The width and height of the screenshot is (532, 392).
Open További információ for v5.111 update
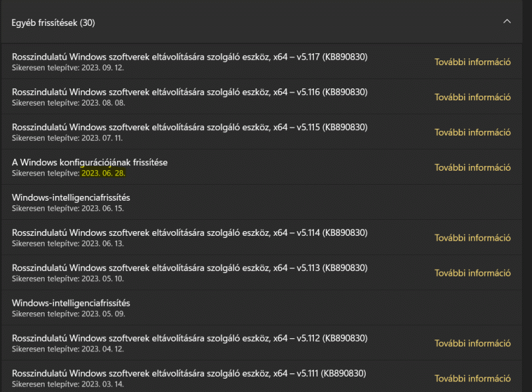473,379
